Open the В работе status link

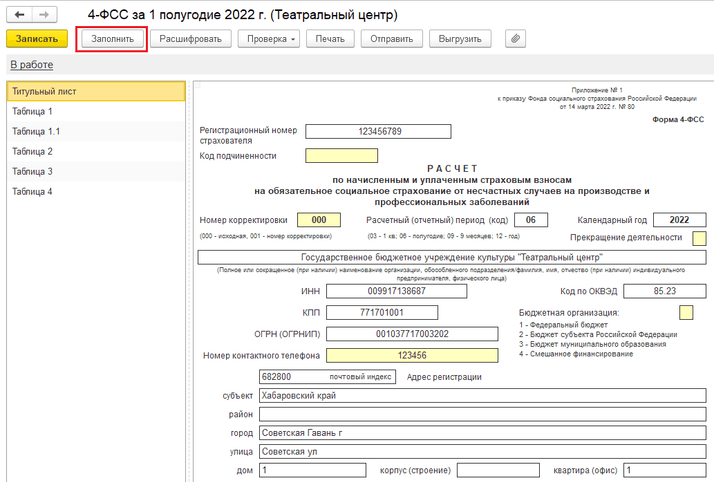pos(30,65)
